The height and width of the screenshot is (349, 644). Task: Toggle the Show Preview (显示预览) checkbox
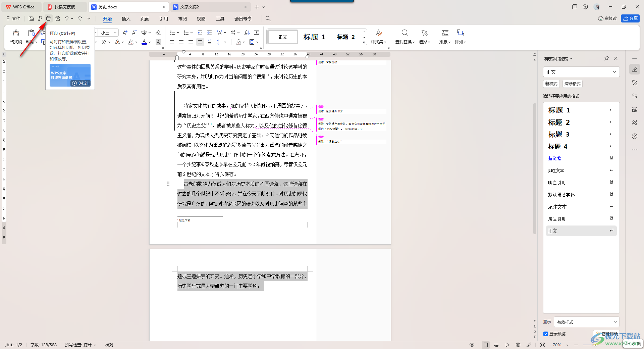546,334
